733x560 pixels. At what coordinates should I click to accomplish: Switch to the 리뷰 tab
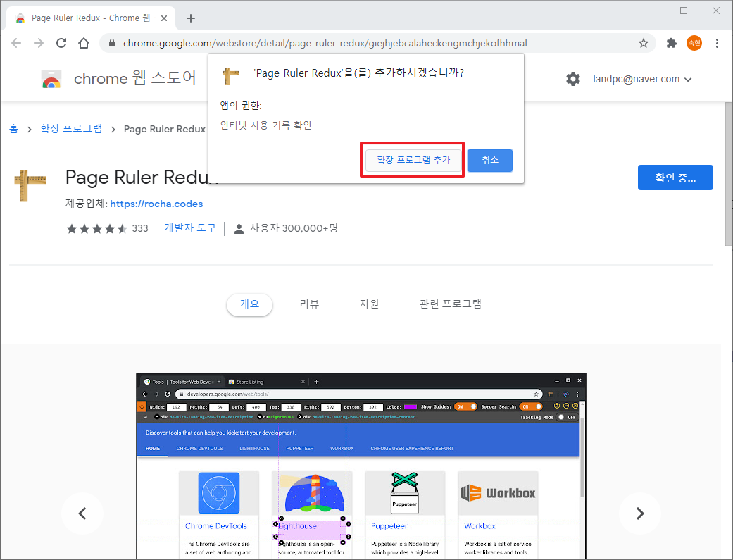(x=309, y=304)
